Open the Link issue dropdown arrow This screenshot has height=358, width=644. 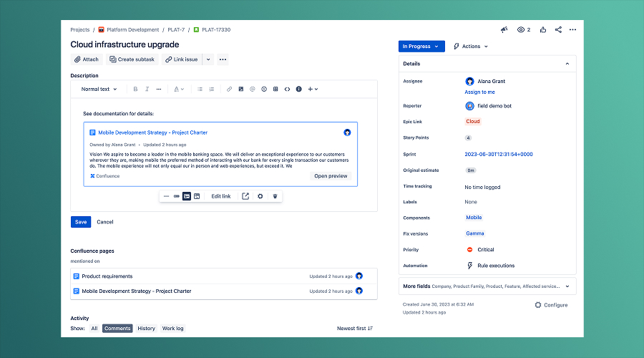pos(208,59)
